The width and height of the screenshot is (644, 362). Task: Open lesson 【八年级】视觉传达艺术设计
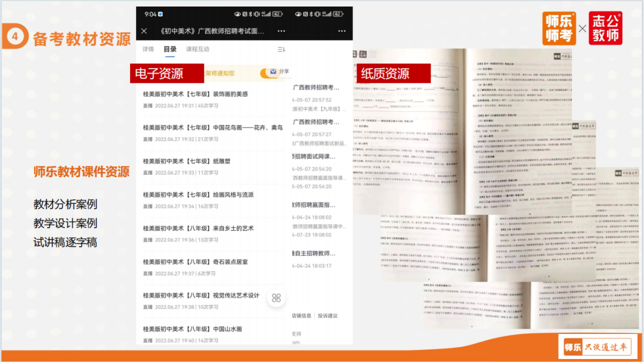coord(202,295)
